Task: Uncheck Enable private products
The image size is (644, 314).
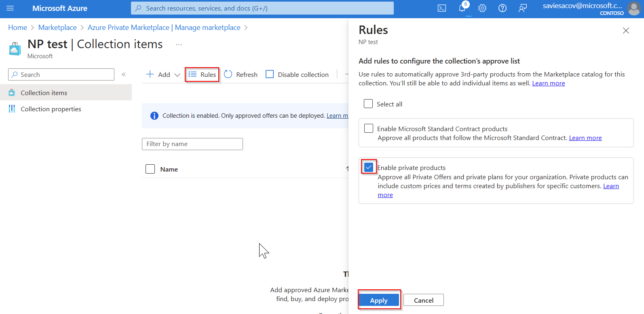Action: (369, 168)
